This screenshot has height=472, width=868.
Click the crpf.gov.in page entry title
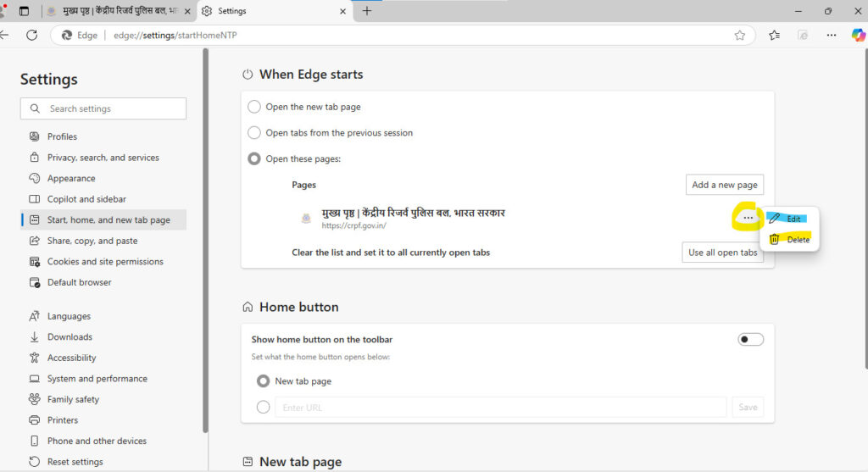[413, 213]
